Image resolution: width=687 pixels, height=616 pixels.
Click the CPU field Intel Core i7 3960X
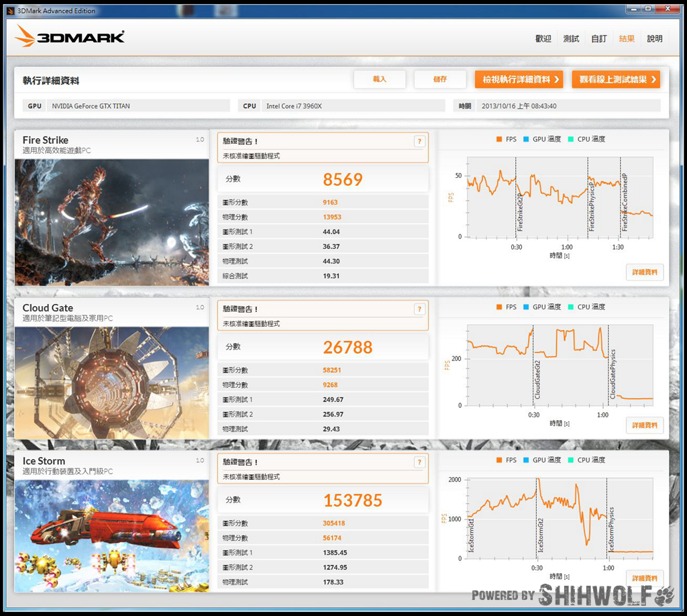[353, 105]
